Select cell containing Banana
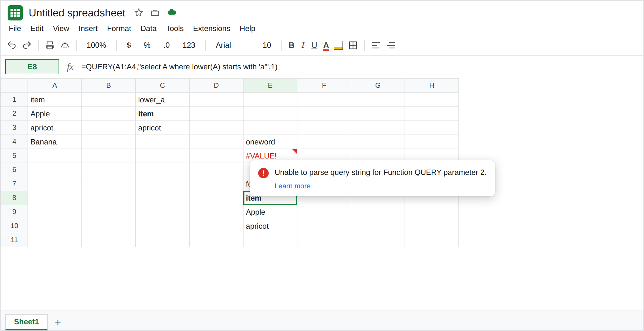The image size is (644, 331). [55, 142]
